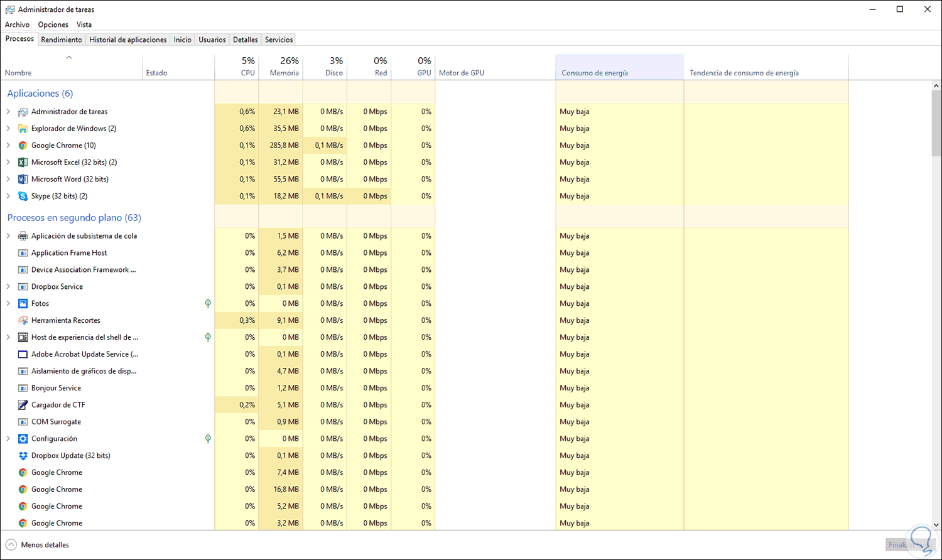Screen dimensions: 942x560
Task: Click the Administrador de tareas process icon
Action: coord(23,112)
